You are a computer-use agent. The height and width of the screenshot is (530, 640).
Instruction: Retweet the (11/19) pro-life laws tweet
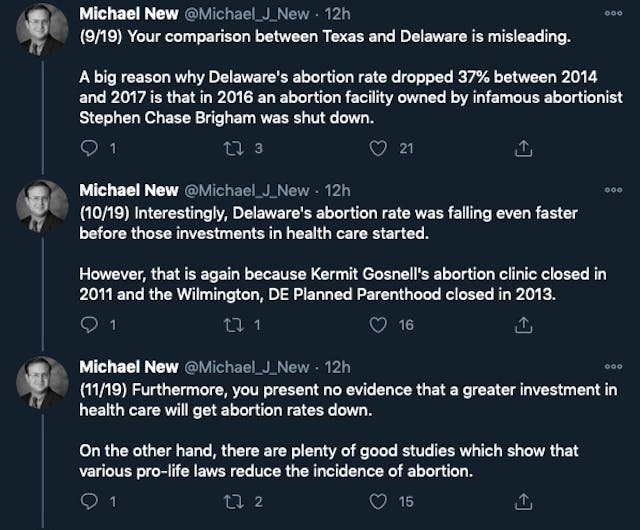[233, 501]
